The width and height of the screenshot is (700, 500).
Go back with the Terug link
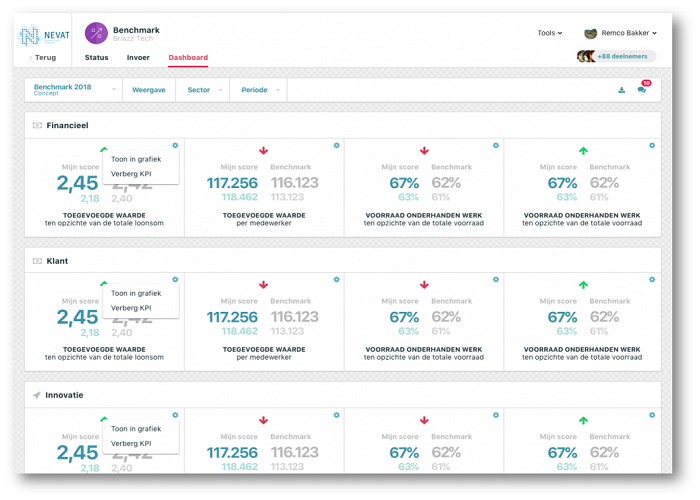point(43,58)
